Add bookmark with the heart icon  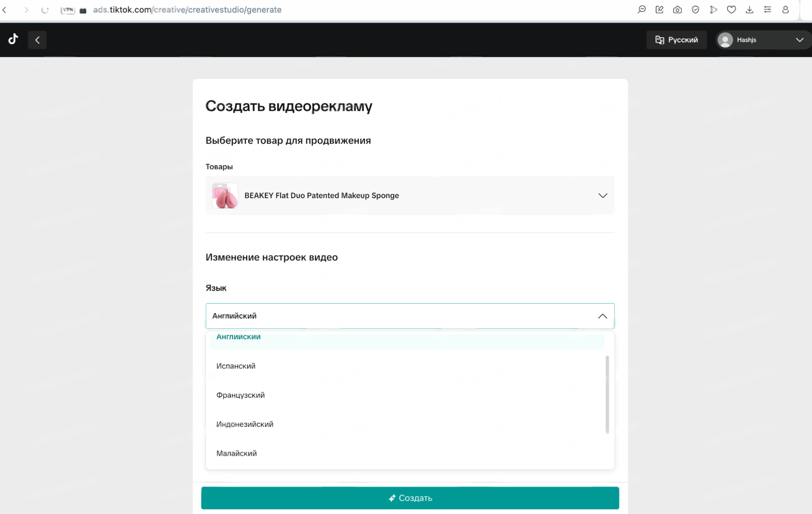coord(731,9)
